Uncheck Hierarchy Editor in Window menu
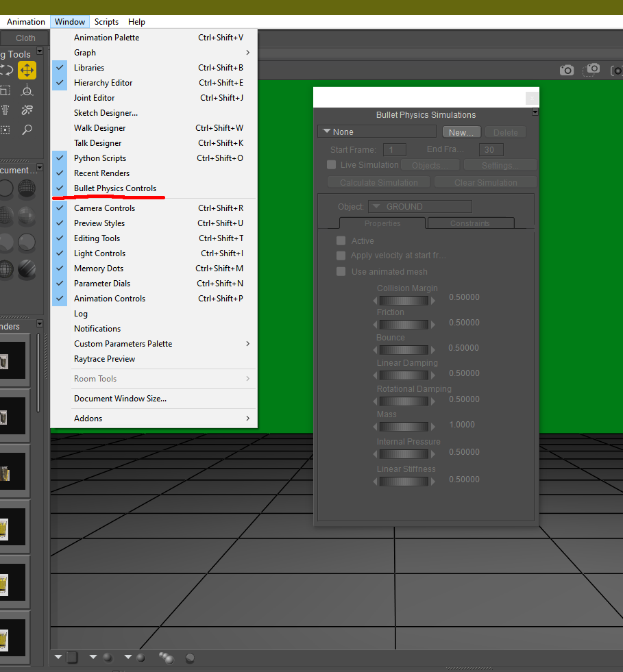The height and width of the screenshot is (672, 623). click(154, 83)
